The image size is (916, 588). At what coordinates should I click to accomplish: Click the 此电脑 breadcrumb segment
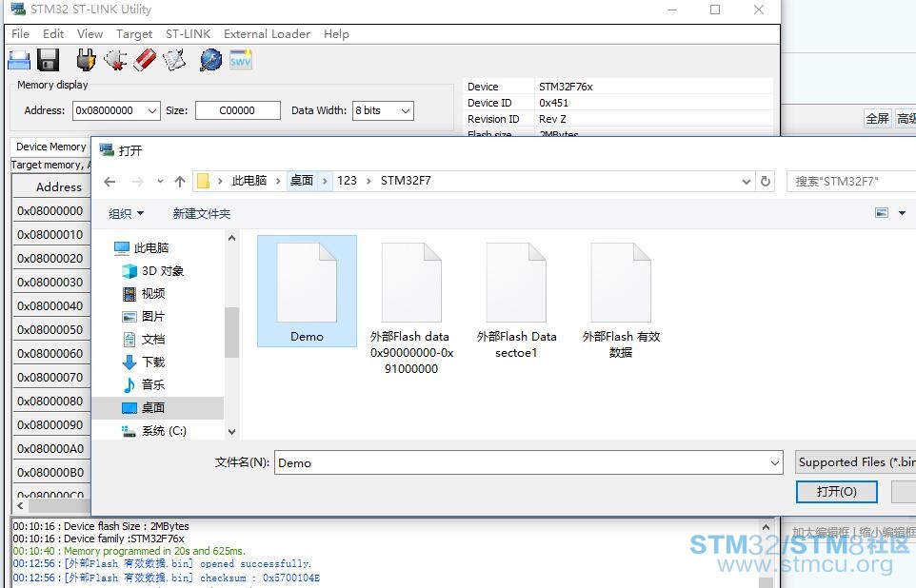tap(249, 181)
